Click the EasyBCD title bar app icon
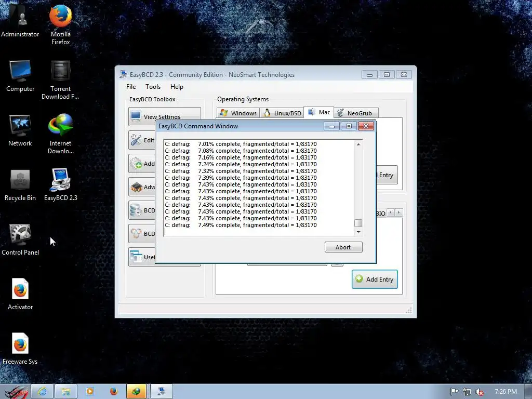The height and width of the screenshot is (399, 532). click(123, 74)
